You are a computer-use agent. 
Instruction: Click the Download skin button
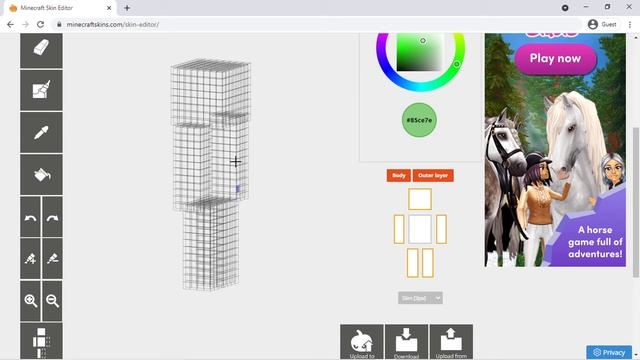(x=407, y=342)
